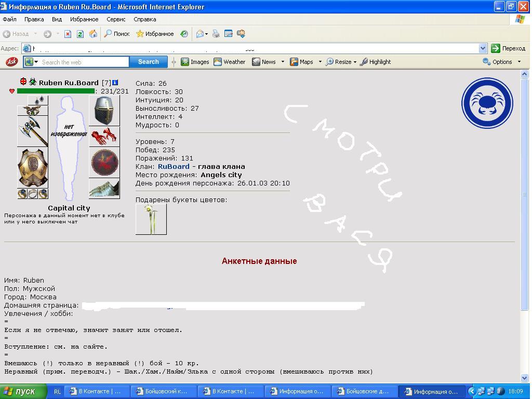Open Ask toolbar Options
The image size is (532, 399).
tap(497, 62)
